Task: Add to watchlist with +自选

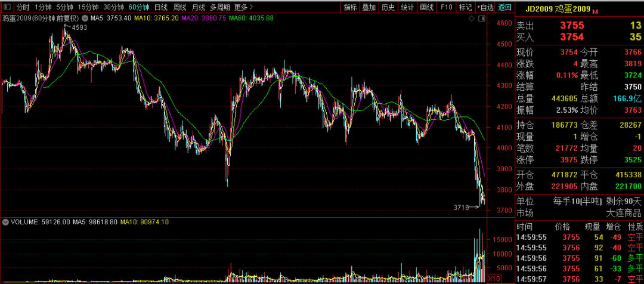Action: pyautogui.click(x=485, y=7)
